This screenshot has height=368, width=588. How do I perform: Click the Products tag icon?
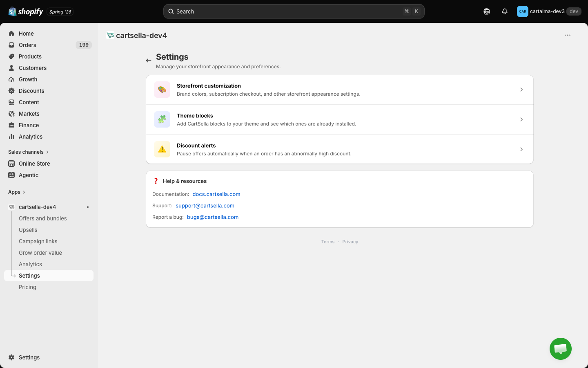11,56
